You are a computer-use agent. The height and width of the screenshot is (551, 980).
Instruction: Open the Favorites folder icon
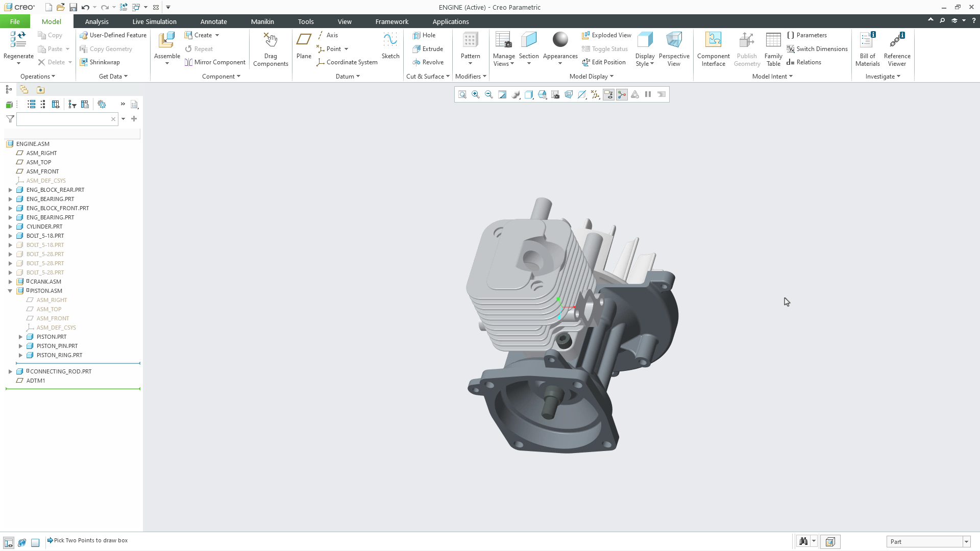pyautogui.click(x=40, y=90)
